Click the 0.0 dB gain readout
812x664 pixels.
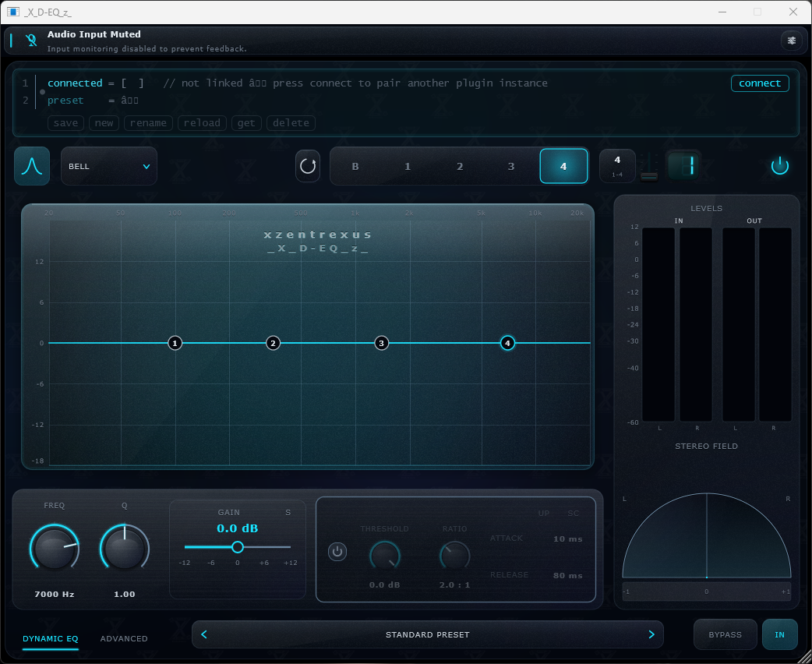pyautogui.click(x=237, y=528)
